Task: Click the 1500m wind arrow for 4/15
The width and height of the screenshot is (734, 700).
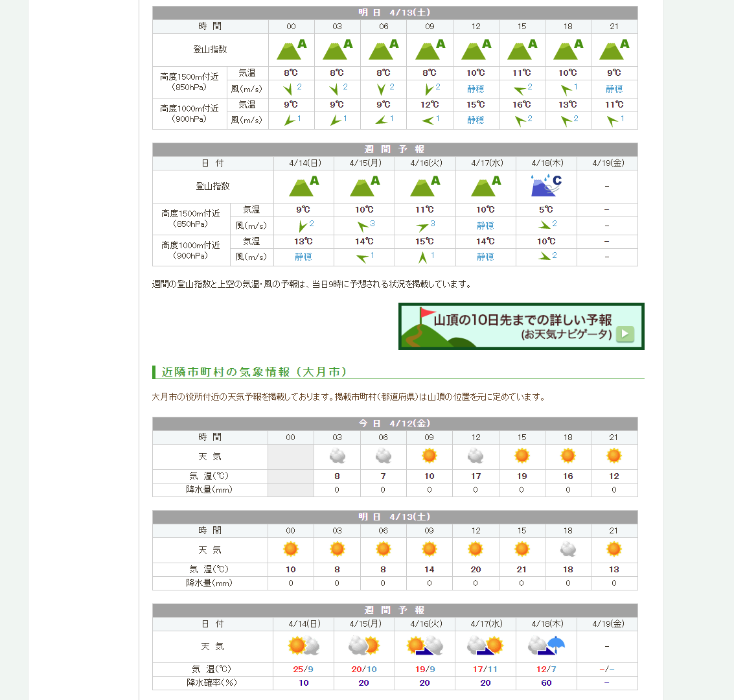Action: 363,226
